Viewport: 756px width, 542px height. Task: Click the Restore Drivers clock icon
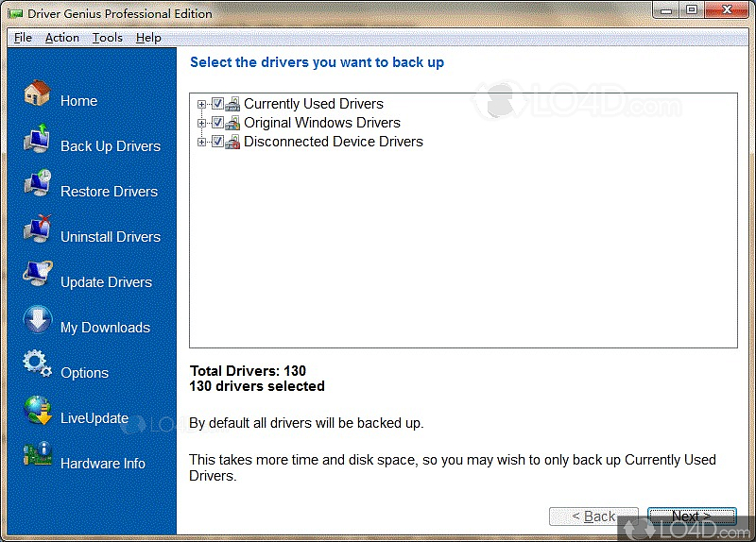(38, 183)
